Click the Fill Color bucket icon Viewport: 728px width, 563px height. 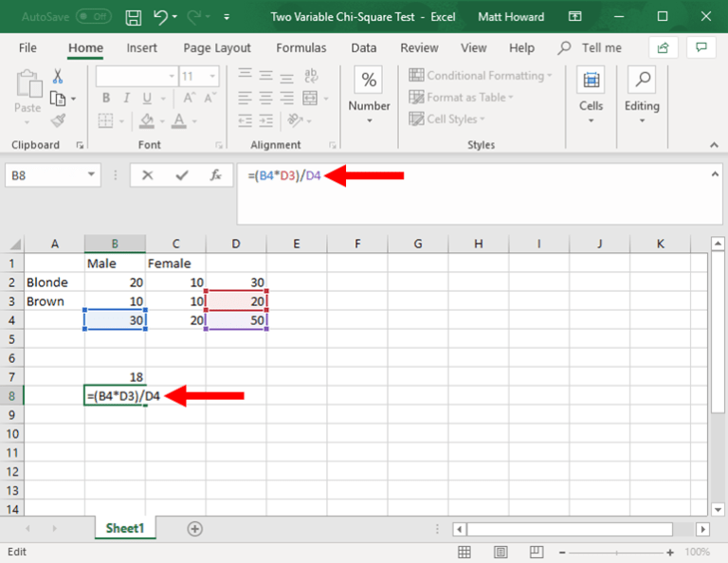click(147, 121)
